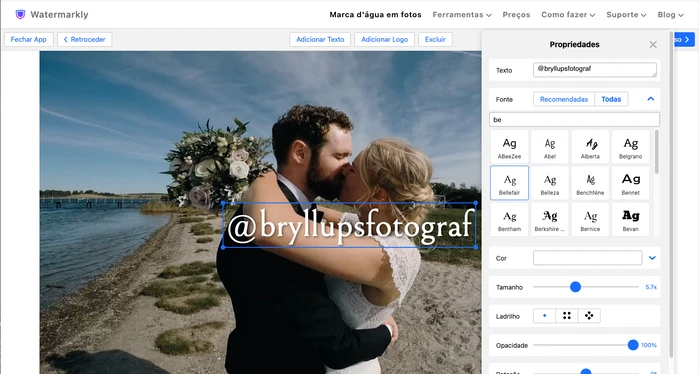
Task: Open the Preços page
Action: (516, 15)
